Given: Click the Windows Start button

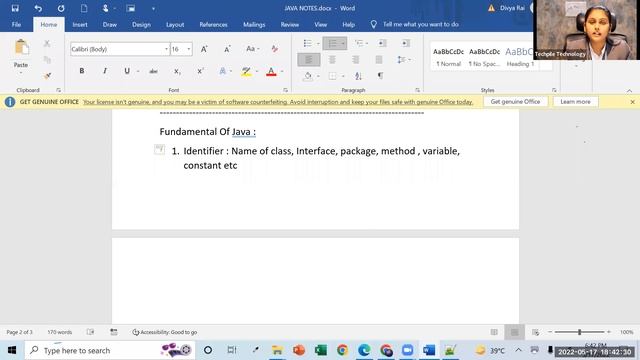Looking at the screenshot, I should 12,350.
